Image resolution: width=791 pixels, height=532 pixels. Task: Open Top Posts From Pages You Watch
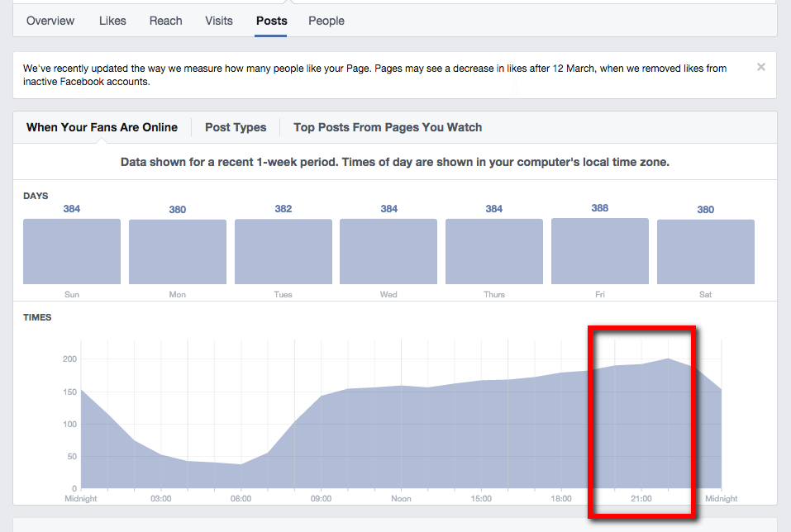388,127
